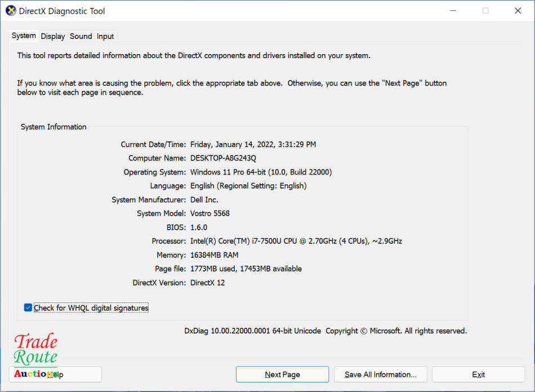Click Save All Information button

(x=380, y=374)
